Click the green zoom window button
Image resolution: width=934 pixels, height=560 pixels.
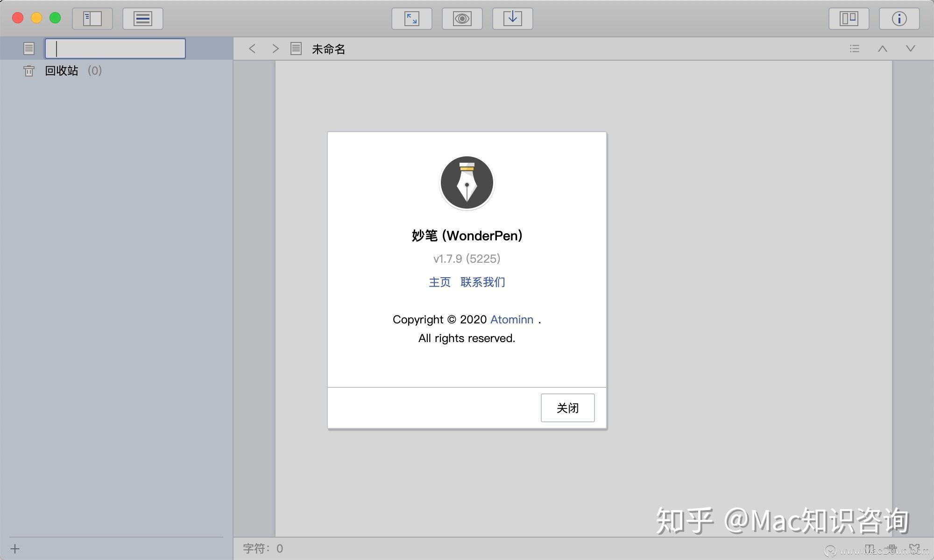click(55, 18)
